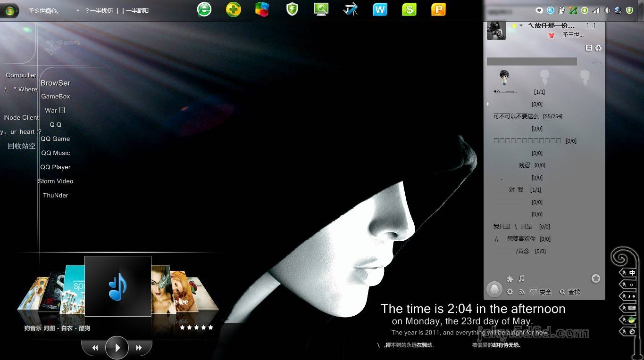Open the orange P Presentation dock icon
Screen dimensions: 644x360
click(x=438, y=9)
